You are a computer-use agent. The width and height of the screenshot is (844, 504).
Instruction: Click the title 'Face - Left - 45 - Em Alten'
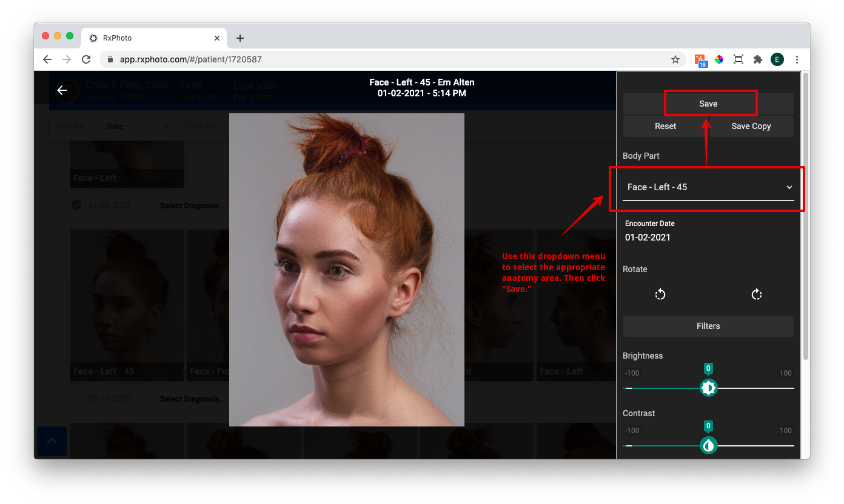tap(422, 82)
